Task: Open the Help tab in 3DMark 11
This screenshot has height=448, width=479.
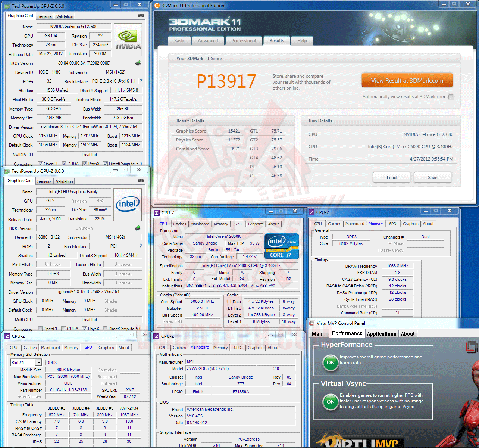Action: (302, 41)
